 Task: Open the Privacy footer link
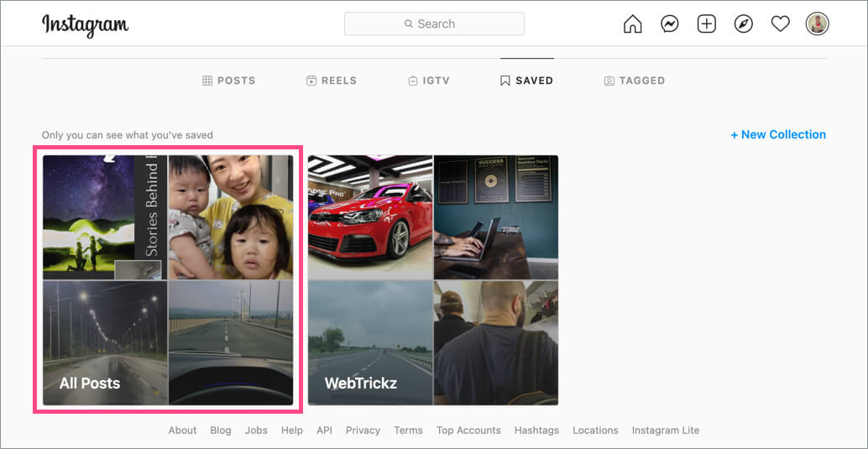(363, 431)
